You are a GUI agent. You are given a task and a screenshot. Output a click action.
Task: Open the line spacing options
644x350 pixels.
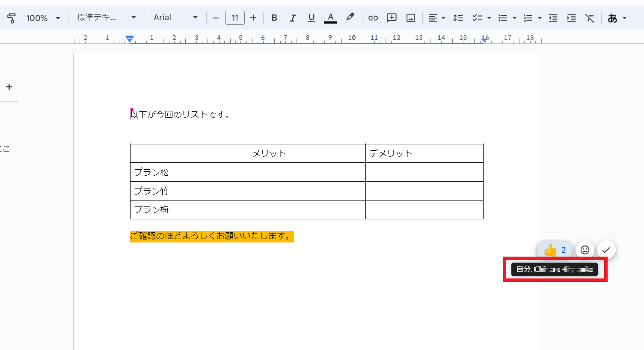click(458, 18)
